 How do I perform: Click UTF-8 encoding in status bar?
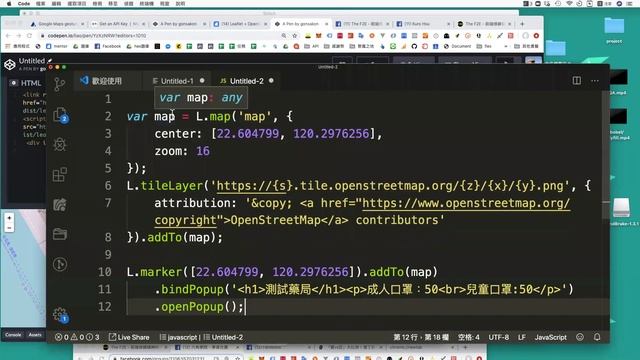coord(499,337)
